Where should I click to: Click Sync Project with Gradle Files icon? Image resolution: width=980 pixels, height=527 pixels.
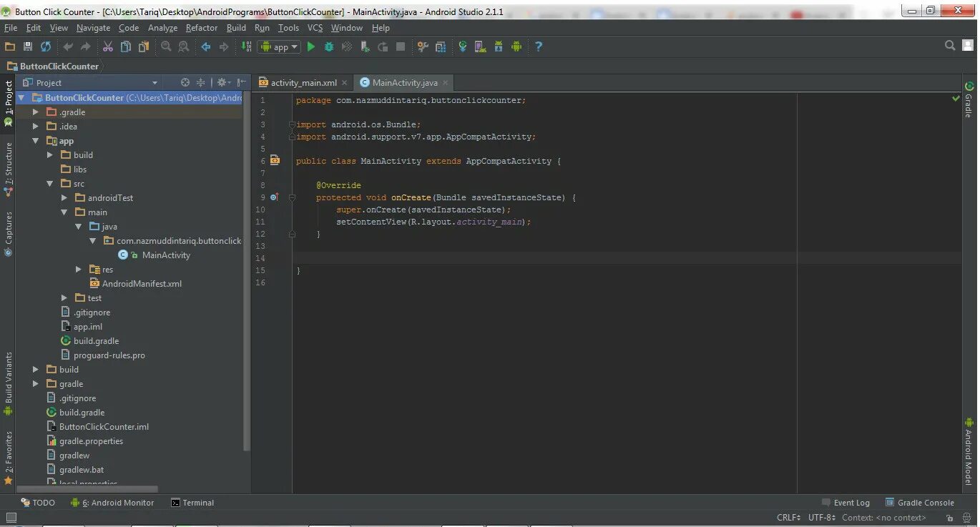463,46
